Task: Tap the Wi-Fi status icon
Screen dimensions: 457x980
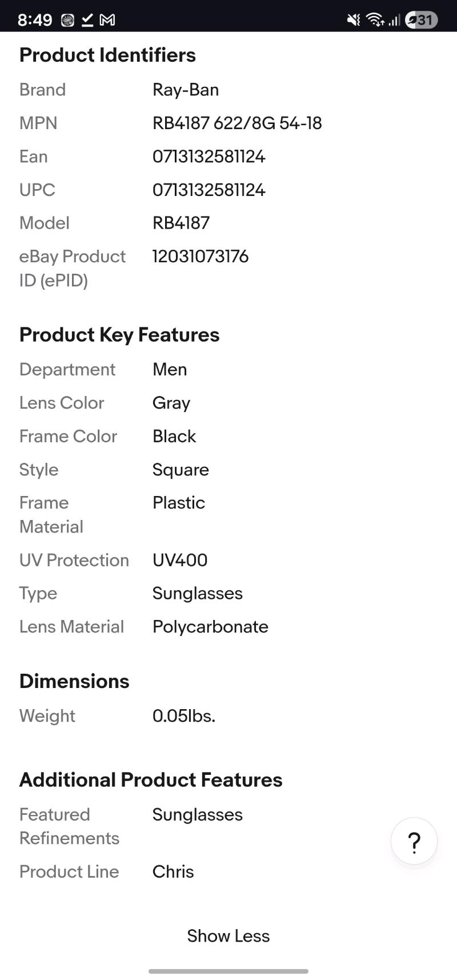Action: point(375,20)
